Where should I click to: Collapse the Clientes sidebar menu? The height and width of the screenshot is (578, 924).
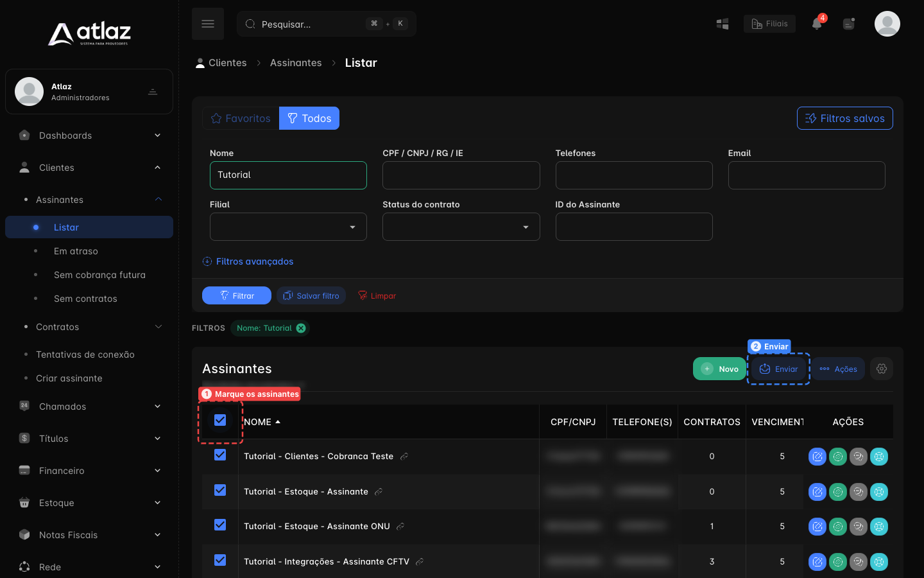(89, 168)
